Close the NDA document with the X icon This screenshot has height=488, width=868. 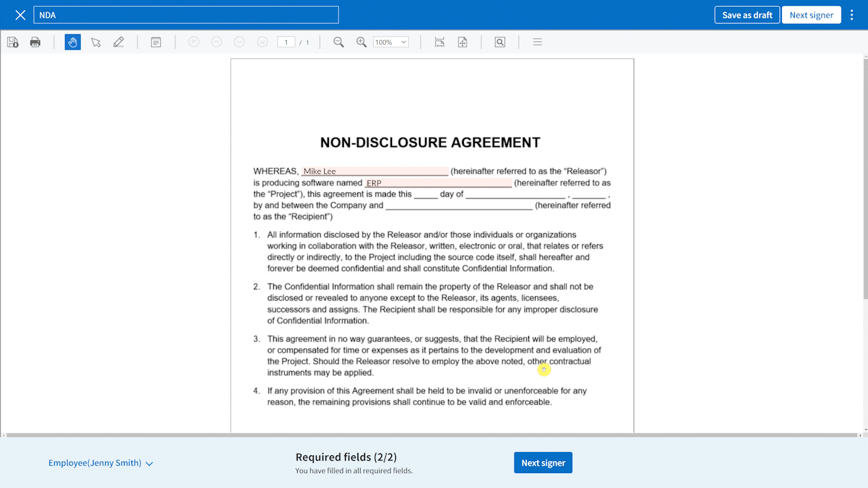[20, 15]
